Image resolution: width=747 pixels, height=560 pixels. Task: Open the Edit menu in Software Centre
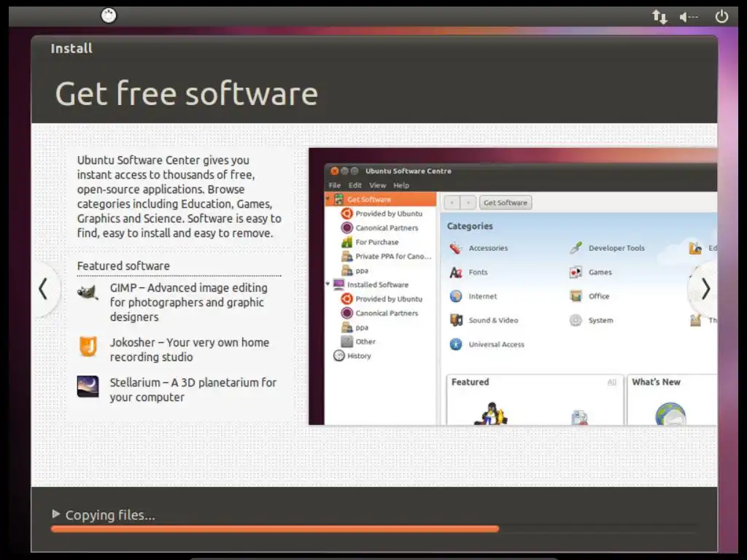[x=355, y=185]
